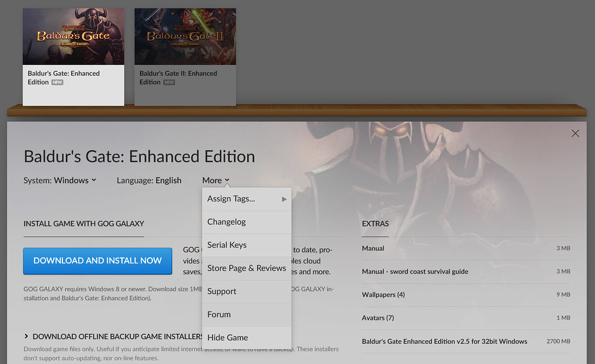
Task: Close the game details panel
Action: (x=575, y=133)
